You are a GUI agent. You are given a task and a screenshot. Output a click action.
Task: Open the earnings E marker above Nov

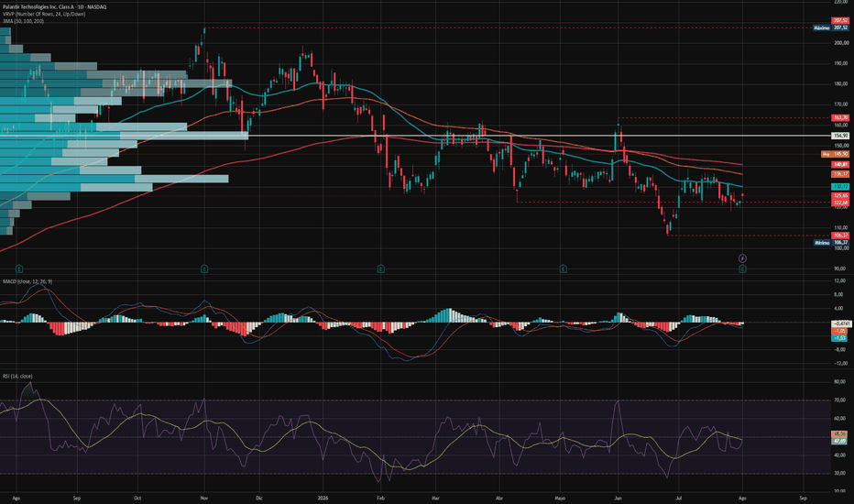pyautogui.click(x=204, y=268)
